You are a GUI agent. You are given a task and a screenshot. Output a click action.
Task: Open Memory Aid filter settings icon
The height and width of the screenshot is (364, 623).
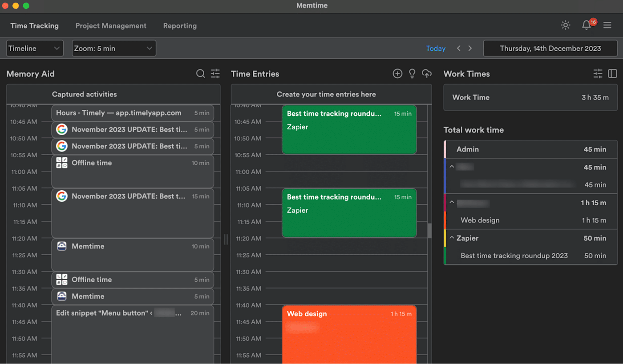coord(215,74)
